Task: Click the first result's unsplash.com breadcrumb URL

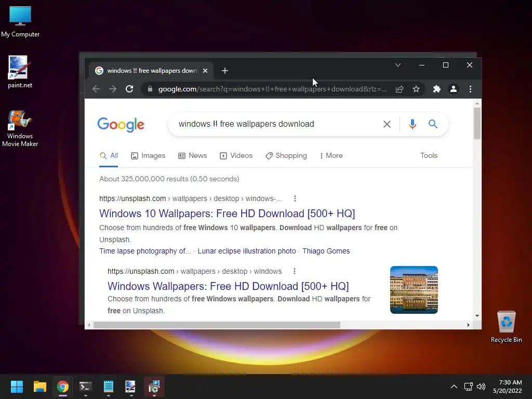Action: [190, 198]
